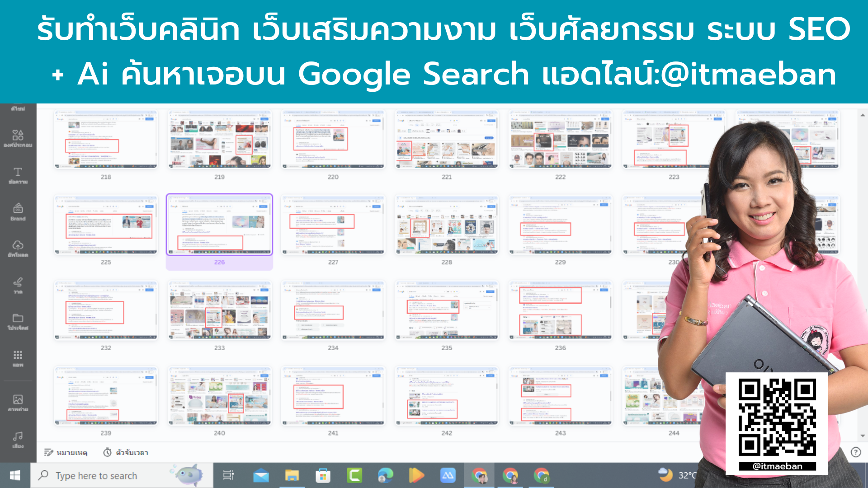The width and height of the screenshot is (868, 488).
Task: Click the fish illustration in search box
Action: click(x=188, y=475)
